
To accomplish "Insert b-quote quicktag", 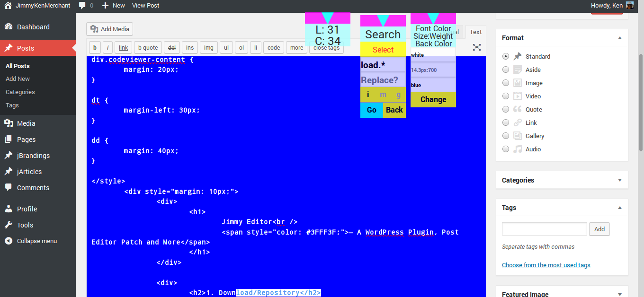I will tap(148, 47).
